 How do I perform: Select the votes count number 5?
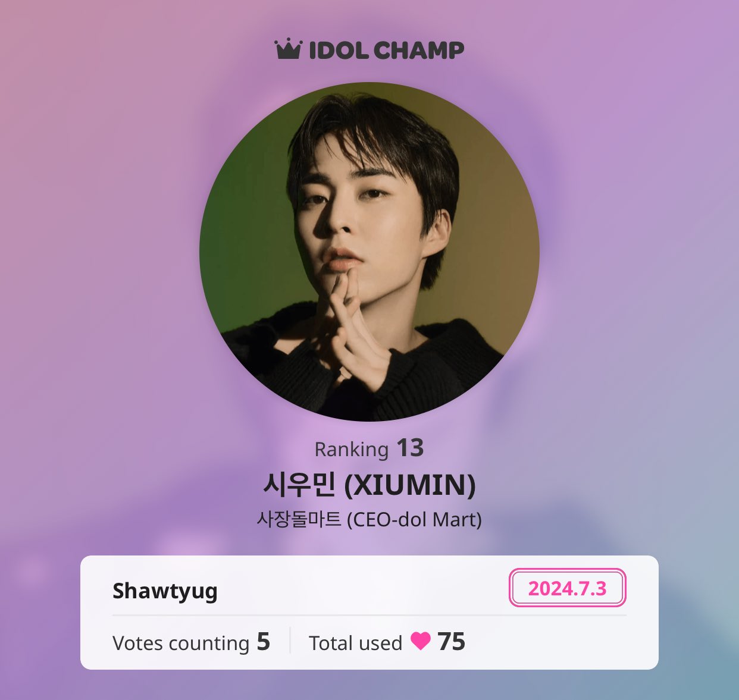[x=264, y=642]
